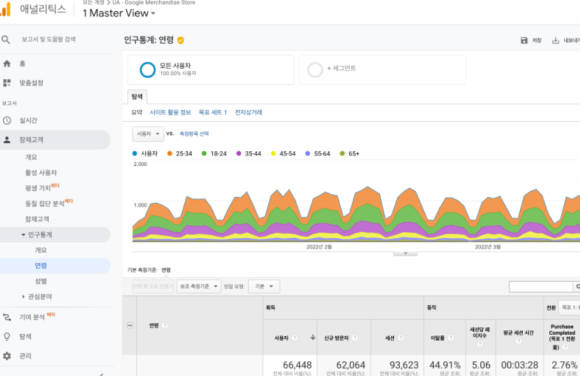Select the 탐색 explorer tab
580x376 pixels.
tap(137, 97)
